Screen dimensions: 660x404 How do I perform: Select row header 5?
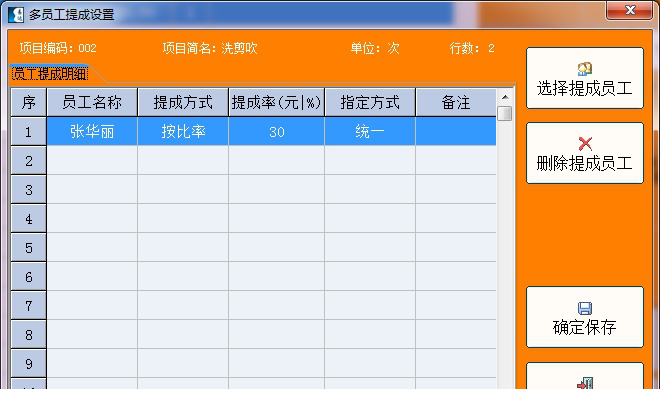tap(29, 248)
